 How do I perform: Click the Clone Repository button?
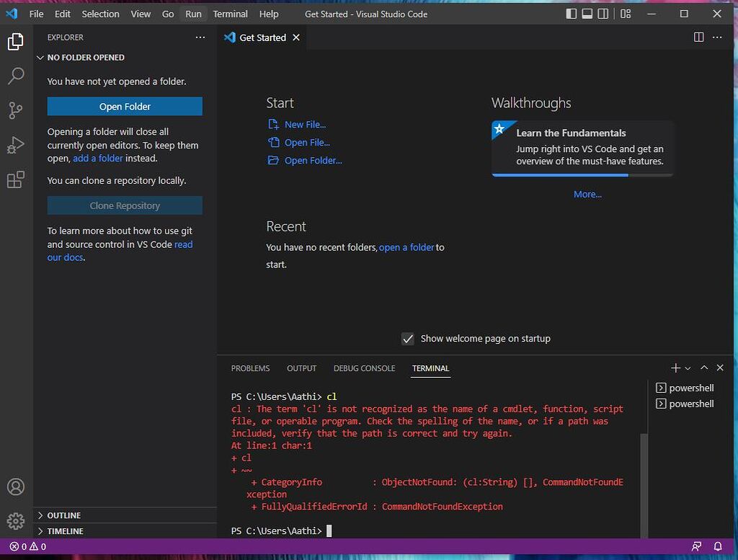[x=125, y=205]
